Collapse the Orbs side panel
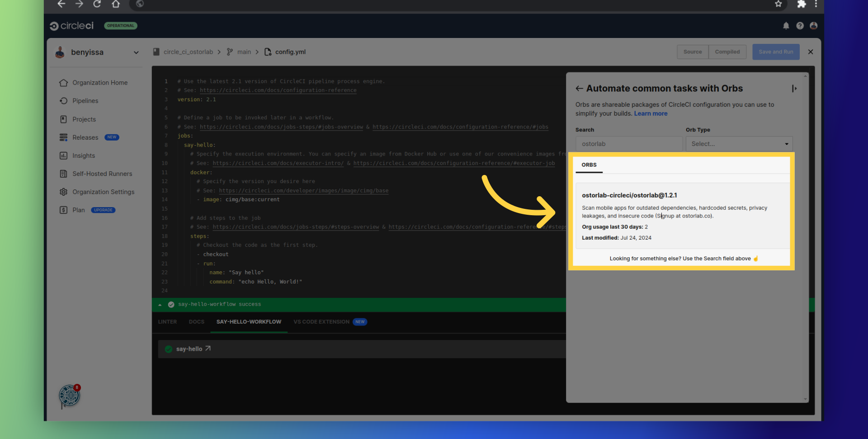This screenshot has width=868, height=439. coord(794,89)
